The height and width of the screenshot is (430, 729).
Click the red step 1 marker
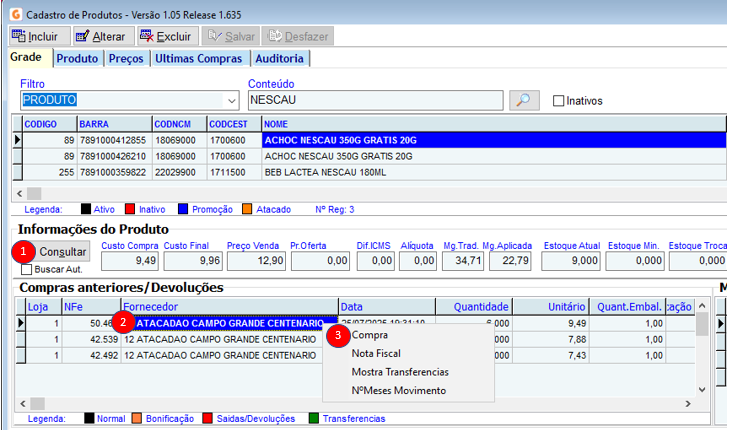[24, 251]
